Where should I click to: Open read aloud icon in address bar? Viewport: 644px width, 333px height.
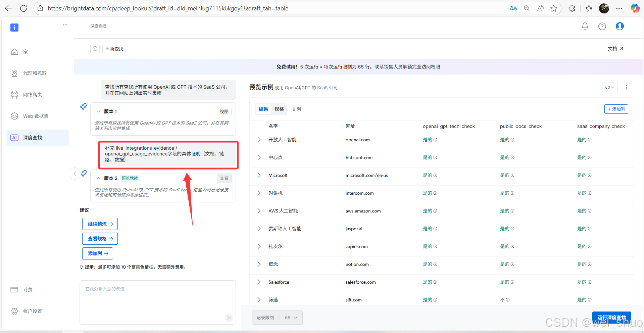coord(540,8)
